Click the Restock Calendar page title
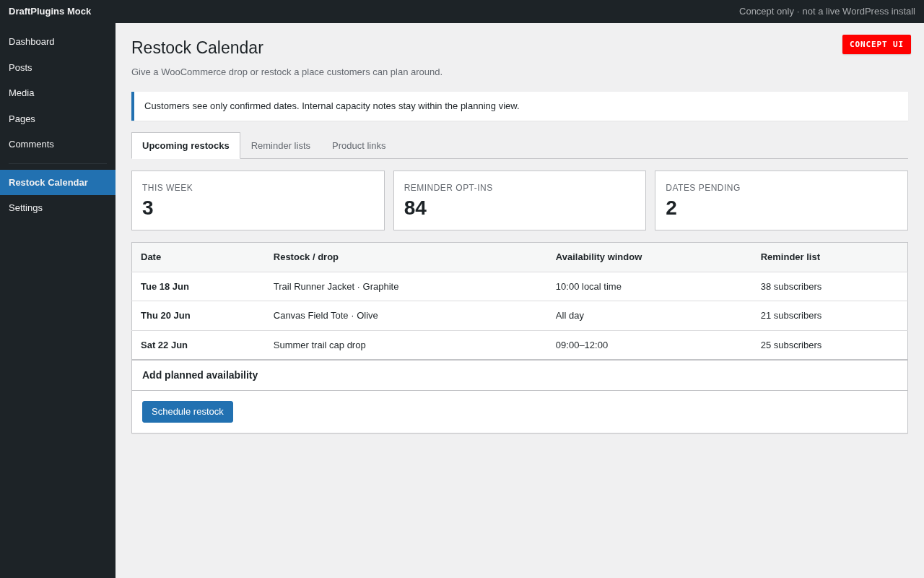Screen dimensions: 924x578 (x=197, y=48)
